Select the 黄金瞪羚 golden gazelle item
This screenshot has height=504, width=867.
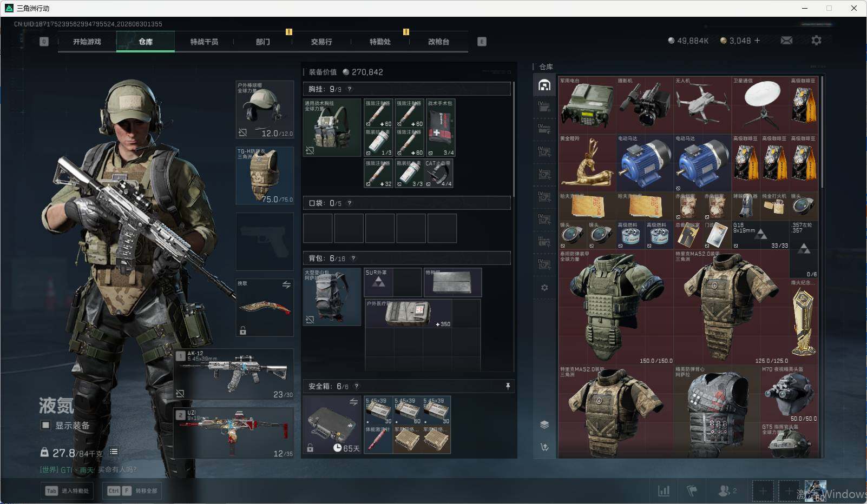[x=587, y=163]
